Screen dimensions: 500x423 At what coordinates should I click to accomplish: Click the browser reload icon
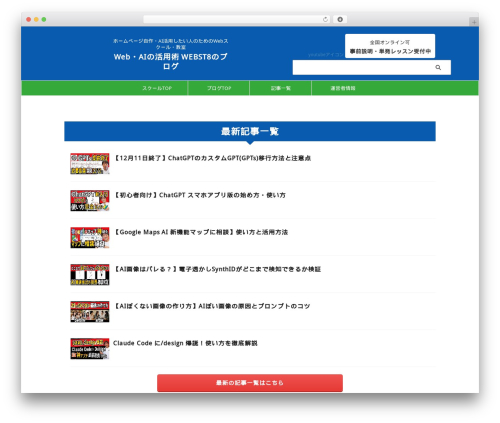point(325,20)
